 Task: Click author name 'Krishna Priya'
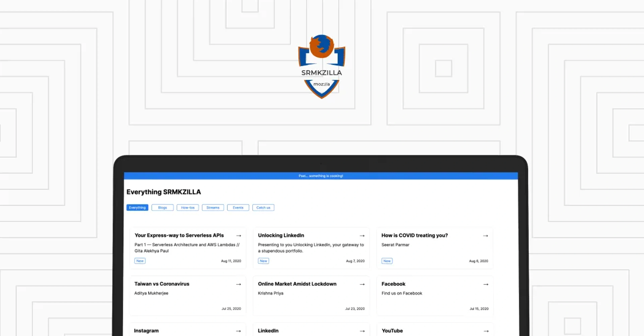(x=271, y=293)
